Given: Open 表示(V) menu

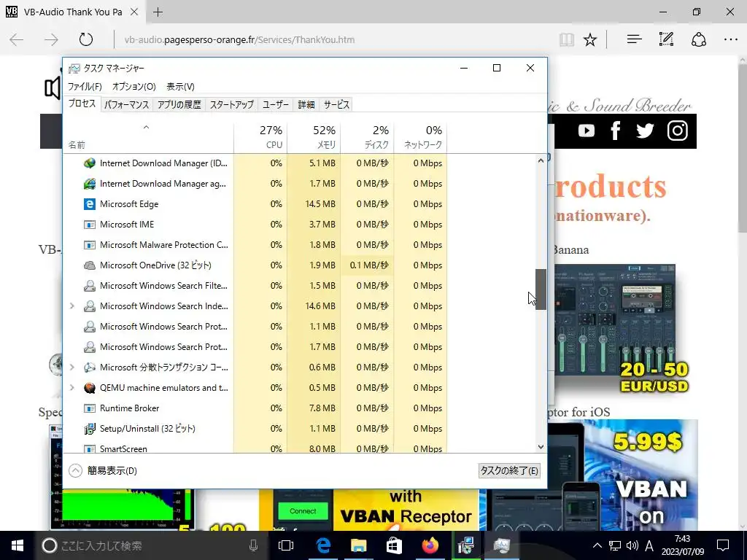Looking at the screenshot, I should tap(180, 87).
